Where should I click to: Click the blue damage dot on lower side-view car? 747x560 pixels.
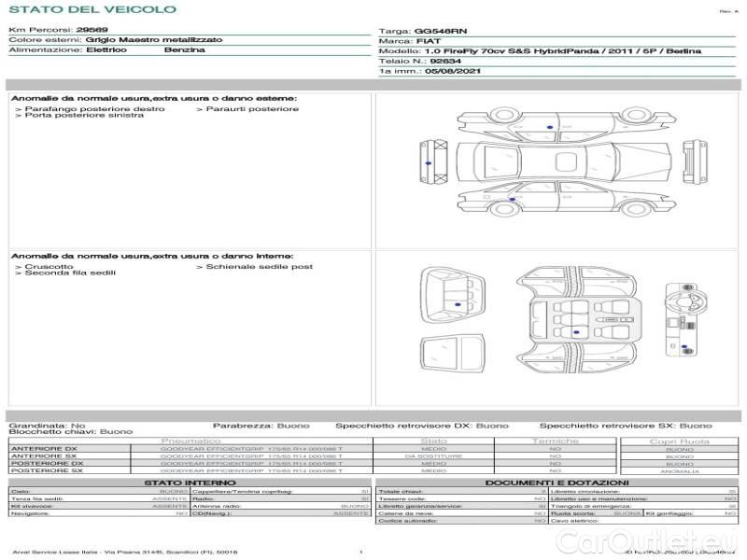coord(511,198)
